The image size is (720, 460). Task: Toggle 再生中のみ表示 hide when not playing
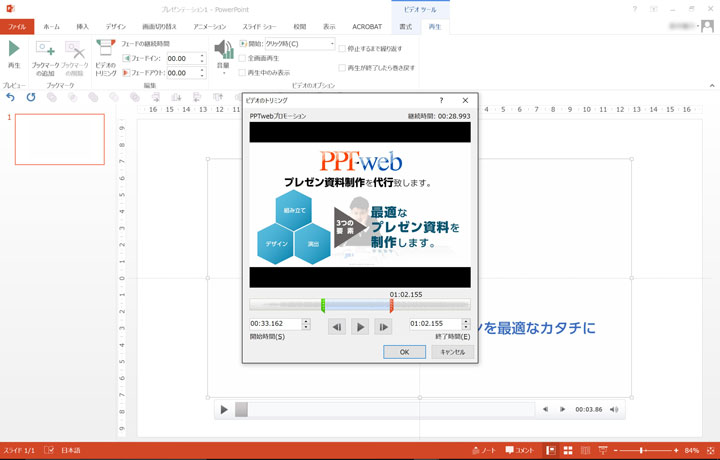pos(243,72)
